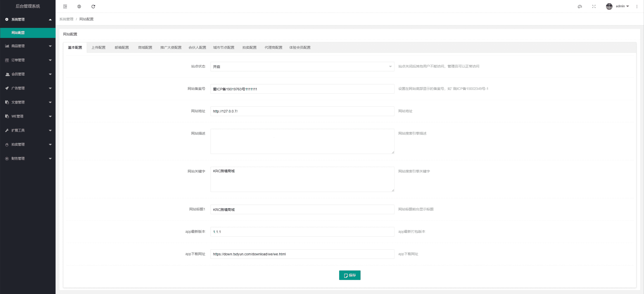The height and width of the screenshot is (294, 644).
Task: Click the 网站描述 text area
Action: click(302, 141)
